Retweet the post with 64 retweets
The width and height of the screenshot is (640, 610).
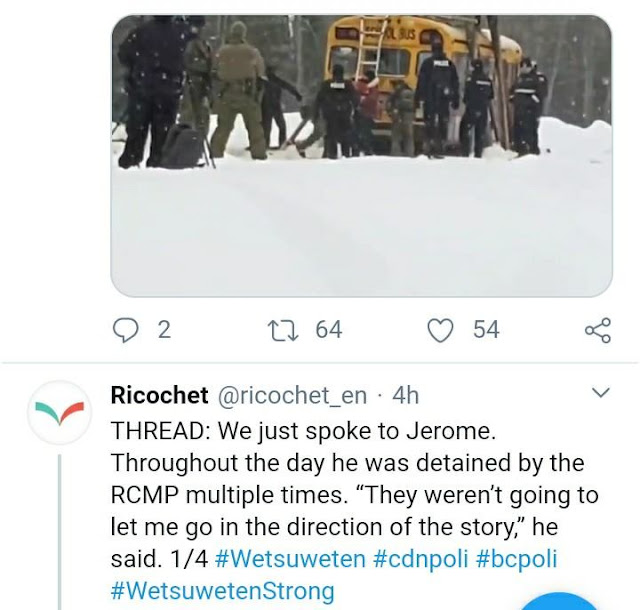283,330
